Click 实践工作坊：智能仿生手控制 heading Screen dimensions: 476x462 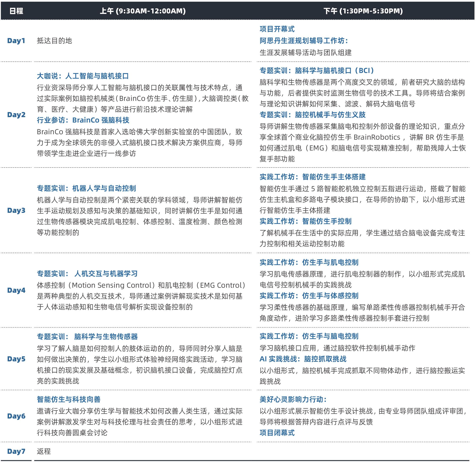pos(306,221)
